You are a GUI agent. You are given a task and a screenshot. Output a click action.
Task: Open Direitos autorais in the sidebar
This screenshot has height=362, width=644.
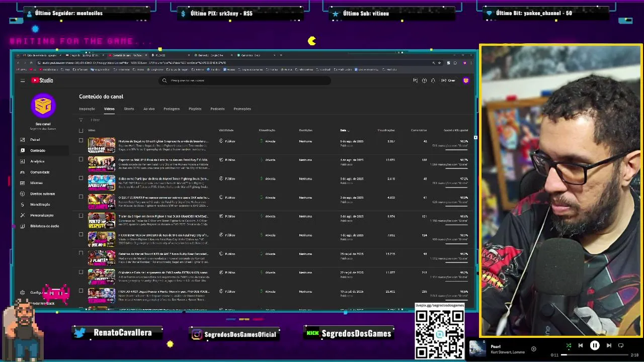pos(42,194)
